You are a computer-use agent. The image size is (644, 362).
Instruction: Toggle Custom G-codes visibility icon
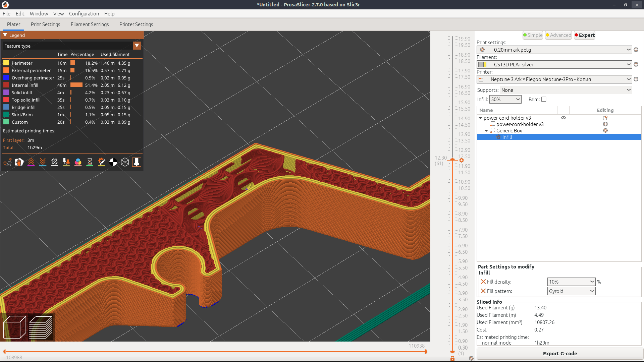[x=101, y=162]
